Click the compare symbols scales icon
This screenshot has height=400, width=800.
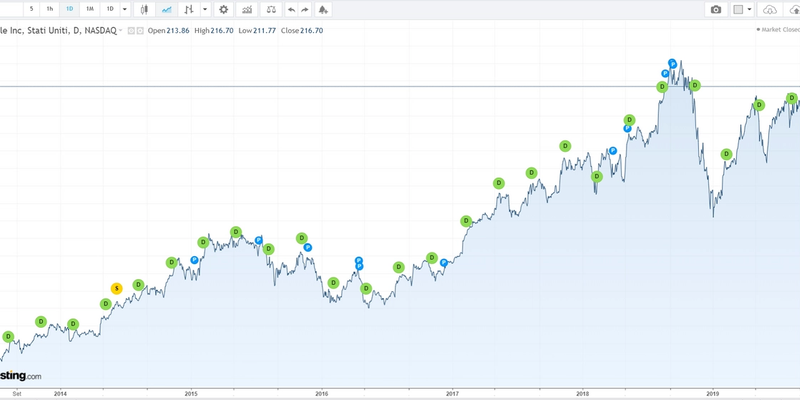(x=271, y=9)
